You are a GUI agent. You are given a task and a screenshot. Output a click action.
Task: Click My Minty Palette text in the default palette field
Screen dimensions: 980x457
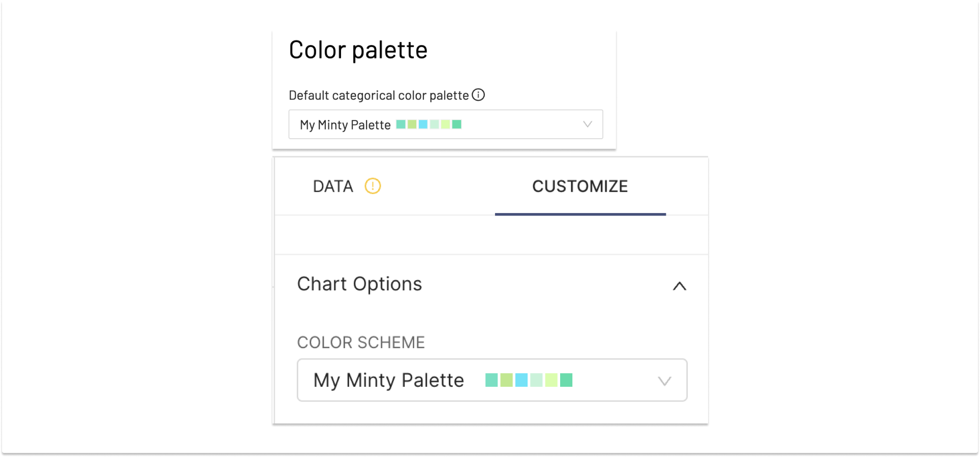point(344,125)
